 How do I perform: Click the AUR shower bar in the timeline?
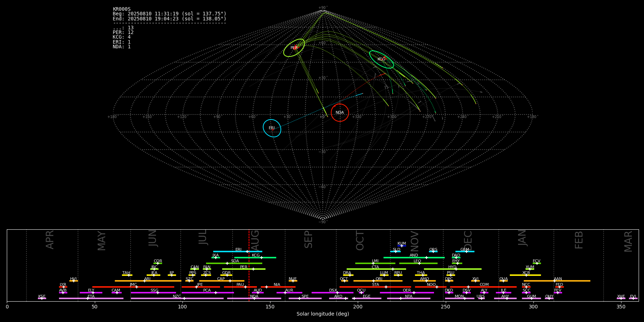point(289,293)
